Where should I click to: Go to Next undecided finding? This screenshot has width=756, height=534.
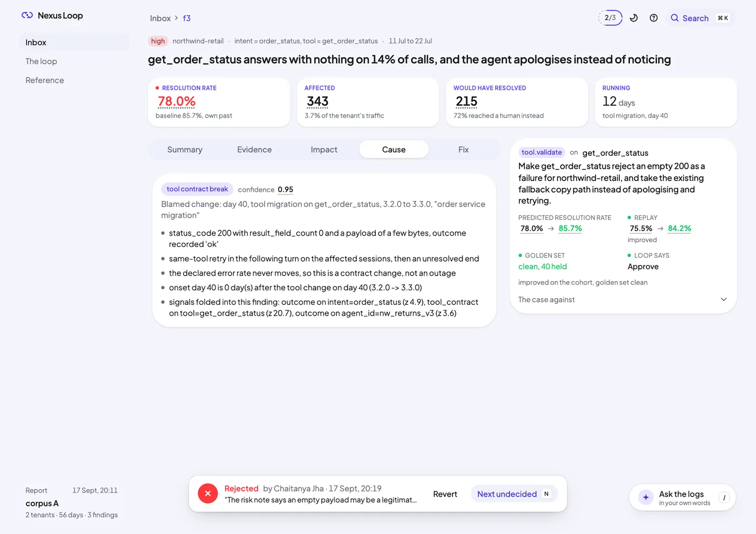click(x=514, y=494)
